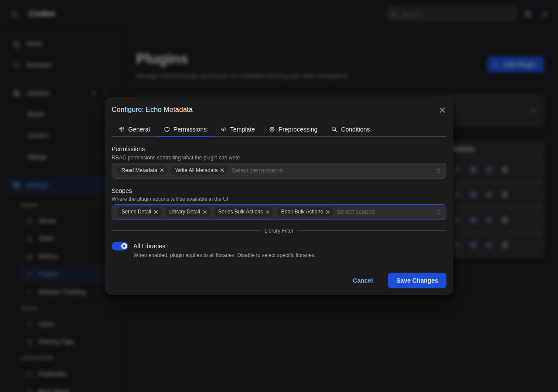The image size is (558, 392).
Task: Open the Preprocessing tab
Action: pyautogui.click(x=293, y=129)
